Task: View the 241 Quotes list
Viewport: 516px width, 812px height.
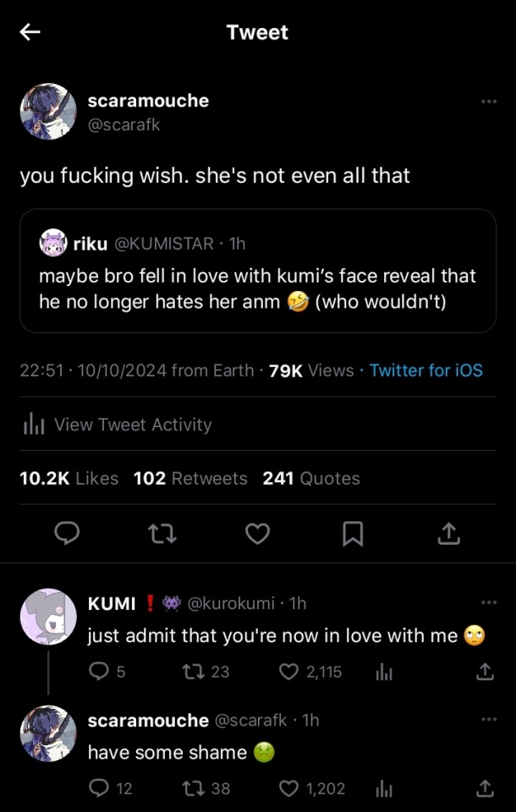Action: point(311,478)
